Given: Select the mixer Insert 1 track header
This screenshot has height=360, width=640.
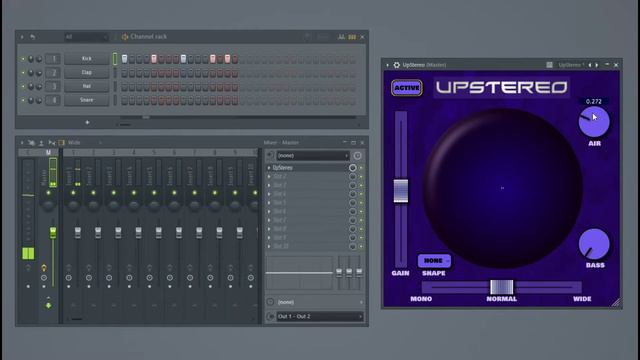Looking at the screenshot, I should 73,152.
